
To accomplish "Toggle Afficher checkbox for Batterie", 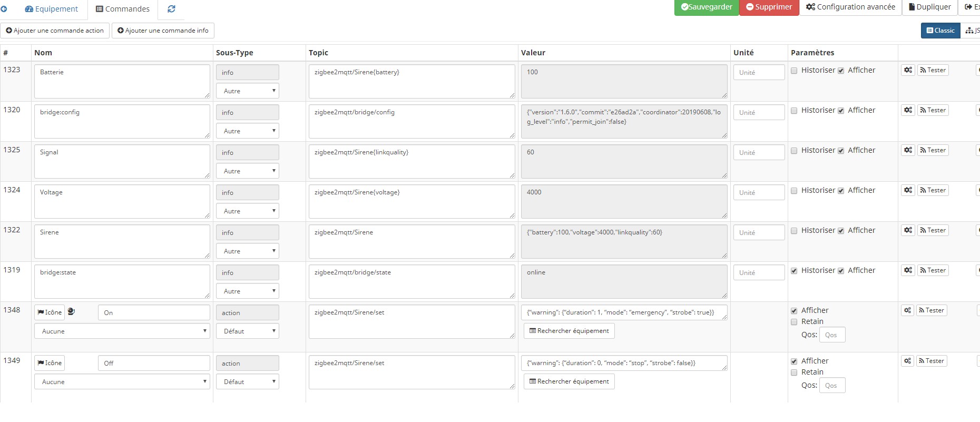I will [841, 71].
